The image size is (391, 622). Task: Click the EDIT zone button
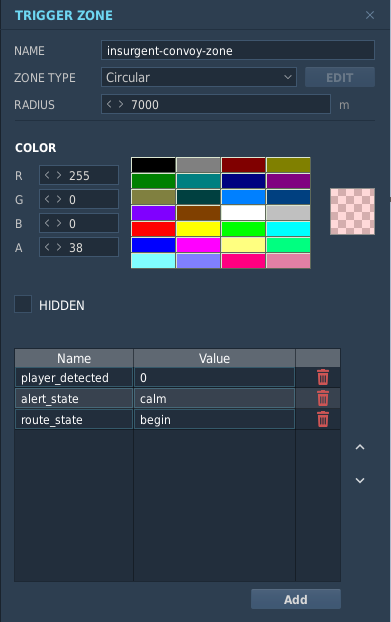pyautogui.click(x=340, y=77)
